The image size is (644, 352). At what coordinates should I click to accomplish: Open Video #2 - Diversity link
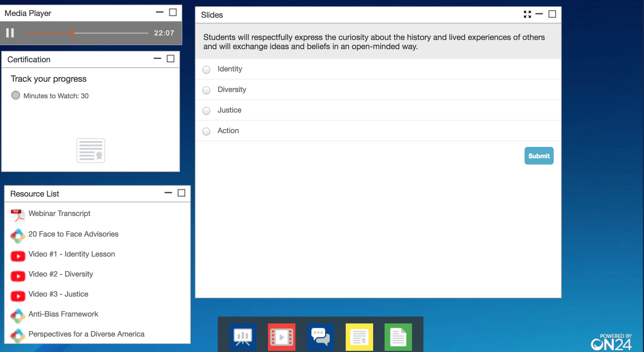(x=60, y=274)
